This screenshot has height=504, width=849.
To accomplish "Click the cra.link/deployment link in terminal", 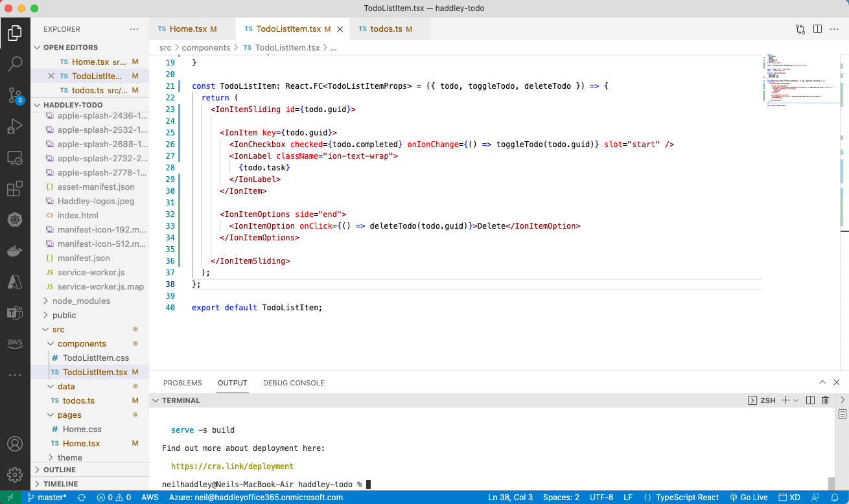I will (232, 466).
